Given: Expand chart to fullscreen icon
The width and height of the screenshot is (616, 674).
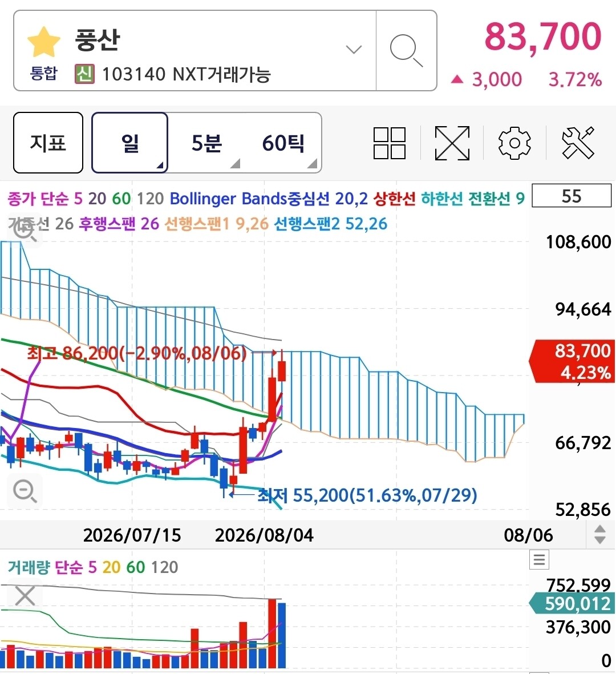Looking at the screenshot, I should 452,143.
